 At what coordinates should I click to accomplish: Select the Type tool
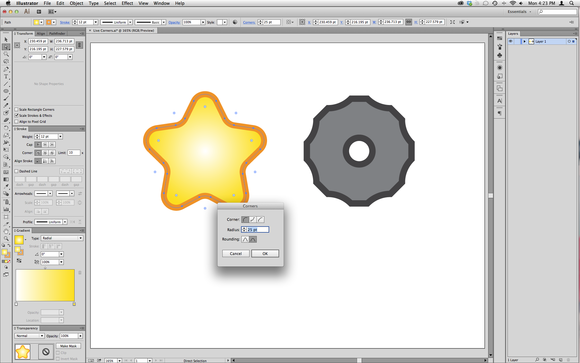pos(6,76)
